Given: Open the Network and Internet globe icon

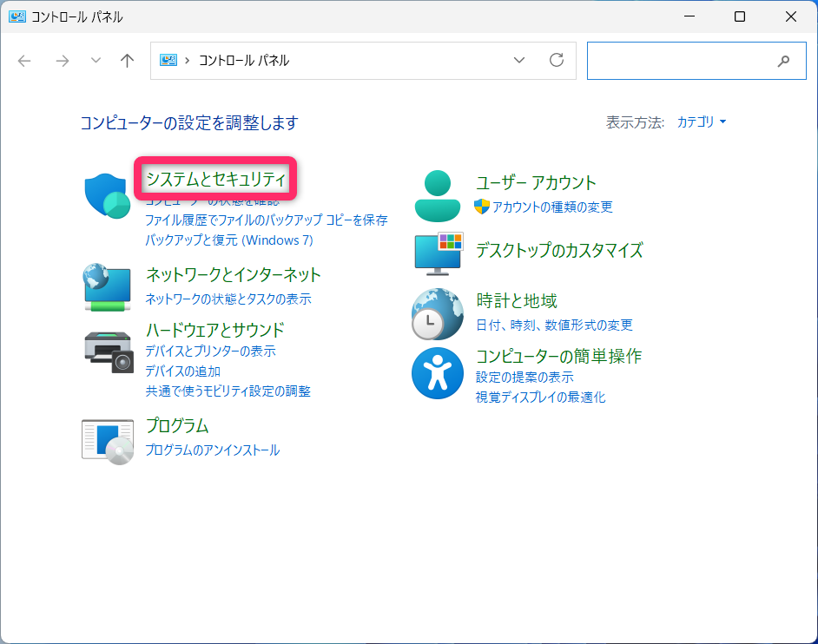Looking at the screenshot, I should pyautogui.click(x=108, y=287).
